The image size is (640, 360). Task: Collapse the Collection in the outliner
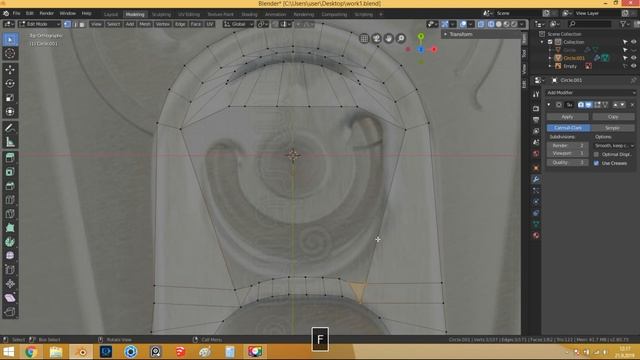pos(542,42)
